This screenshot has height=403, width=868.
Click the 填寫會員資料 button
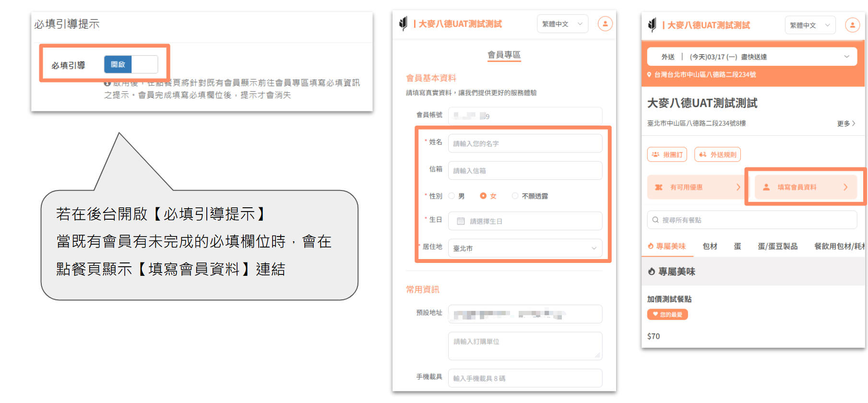click(806, 187)
